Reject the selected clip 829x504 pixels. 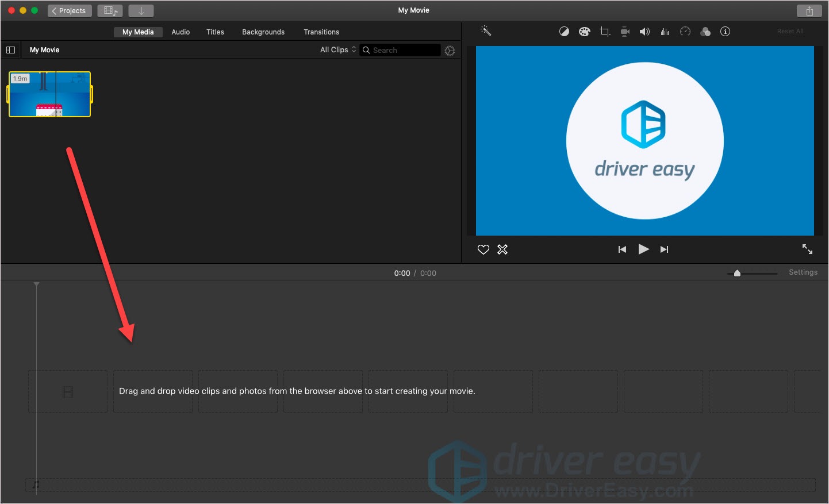tap(502, 249)
